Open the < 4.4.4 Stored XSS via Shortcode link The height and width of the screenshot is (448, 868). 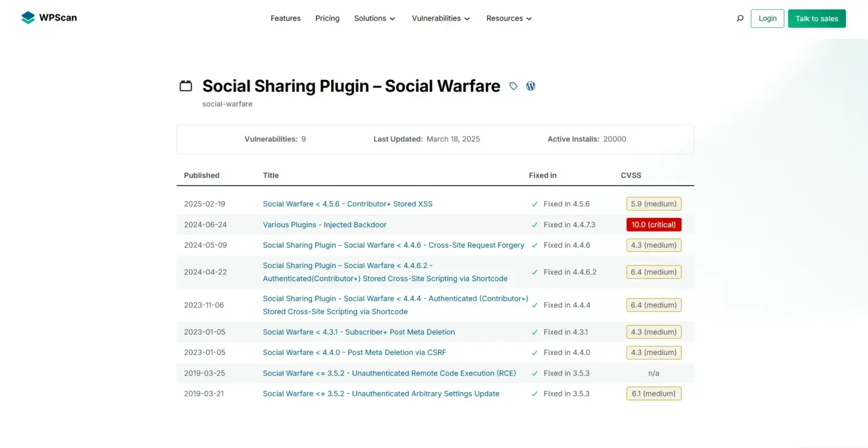(x=396, y=305)
